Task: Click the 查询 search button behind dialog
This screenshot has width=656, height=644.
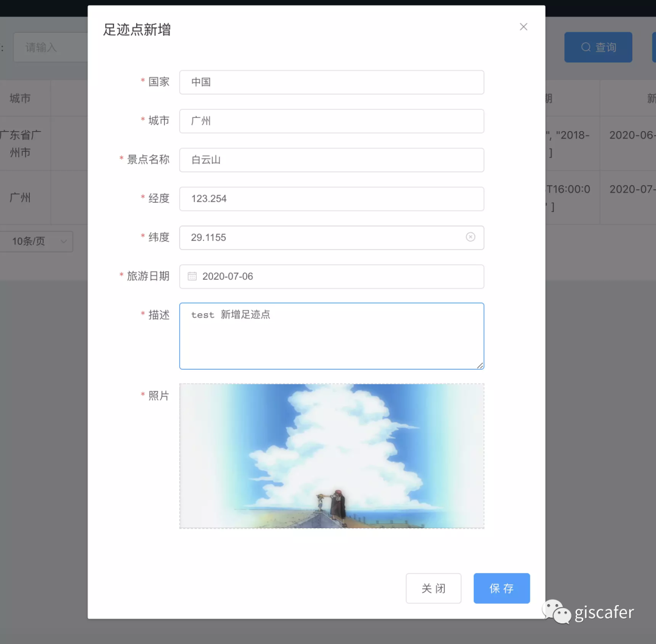Action: pyautogui.click(x=598, y=47)
